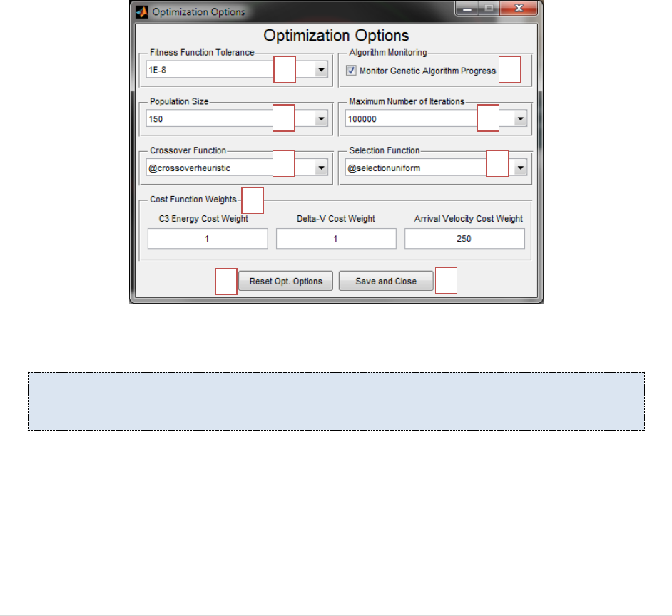This screenshot has width=672, height=616.
Task: Toggle Monitor Genetic Algorithm Progress checkbox
Action: click(351, 71)
